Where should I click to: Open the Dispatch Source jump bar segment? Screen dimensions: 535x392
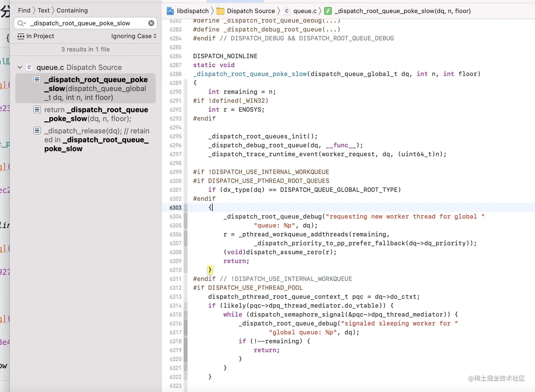click(x=251, y=11)
